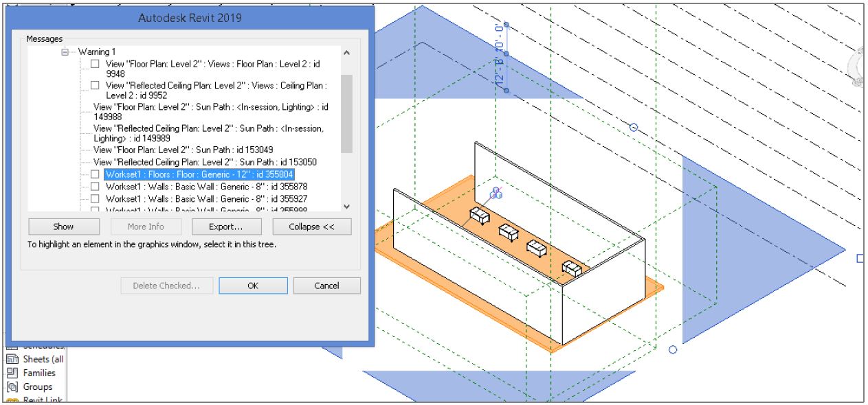Click the Show button
The image size is (868, 405).
point(63,227)
